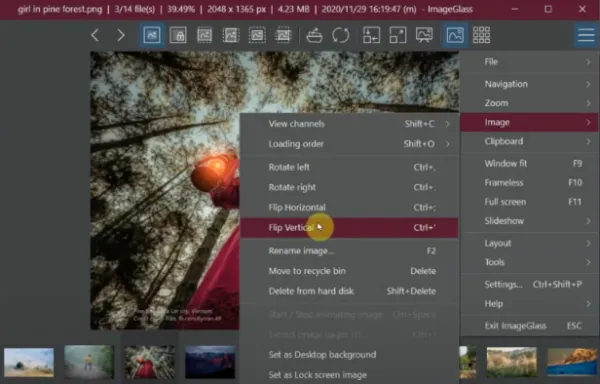This screenshot has width=600, height=384.
Task: Expand the Layout submenu
Action: pos(530,243)
